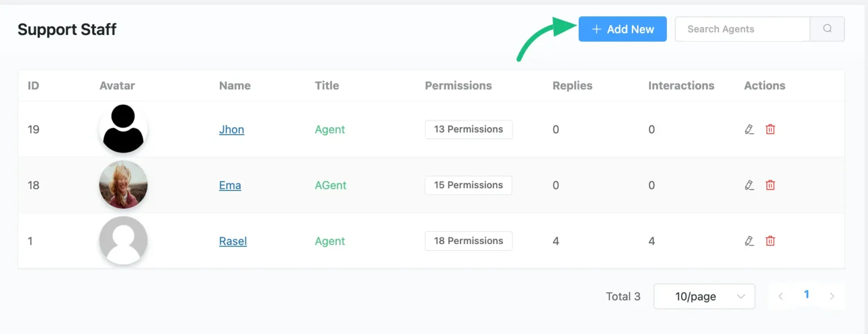
Task: Focus the Search Agents input field
Action: click(742, 29)
